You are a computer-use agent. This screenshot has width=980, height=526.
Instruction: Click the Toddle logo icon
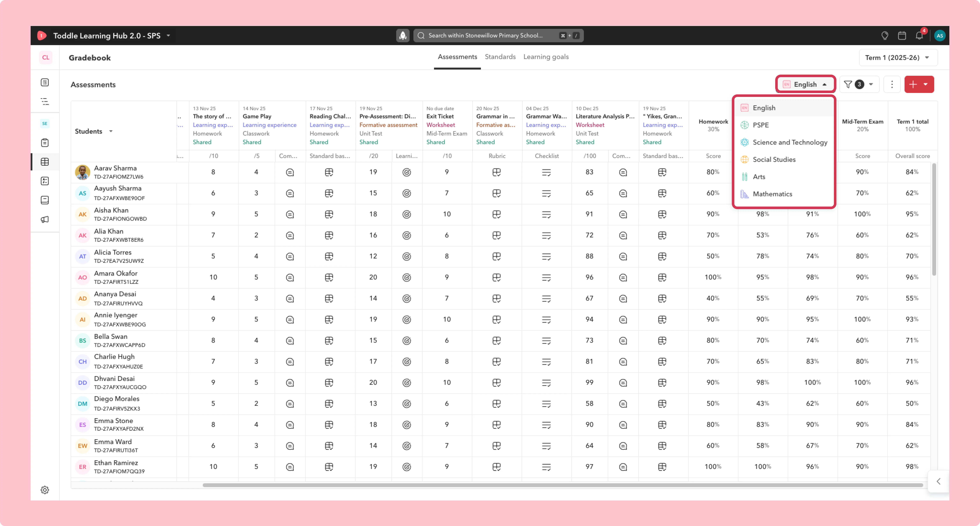(41, 36)
